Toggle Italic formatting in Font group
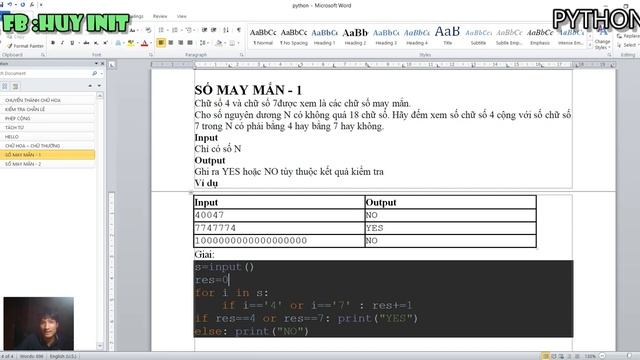Image resolution: width=640 pixels, height=360 pixels. point(62,43)
